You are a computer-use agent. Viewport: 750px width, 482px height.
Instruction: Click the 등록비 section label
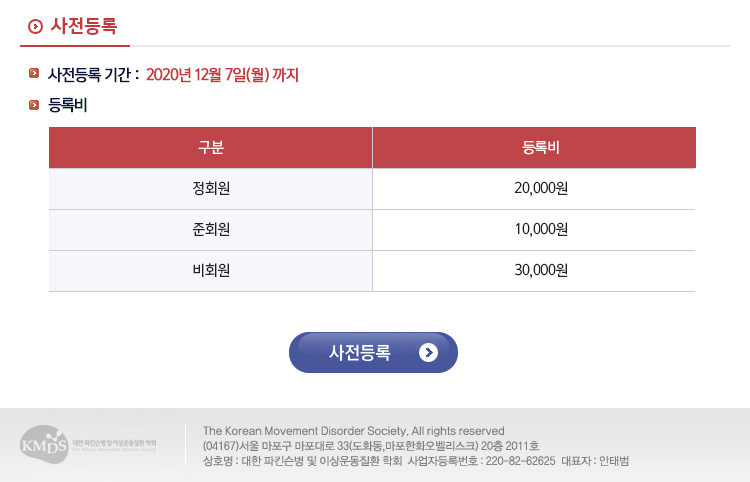tap(67, 105)
